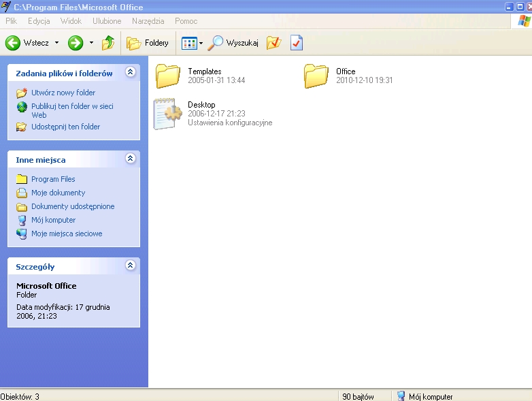This screenshot has height=401, width=532.
Task: Click the Moje dokumenty icon
Action: pos(22,193)
